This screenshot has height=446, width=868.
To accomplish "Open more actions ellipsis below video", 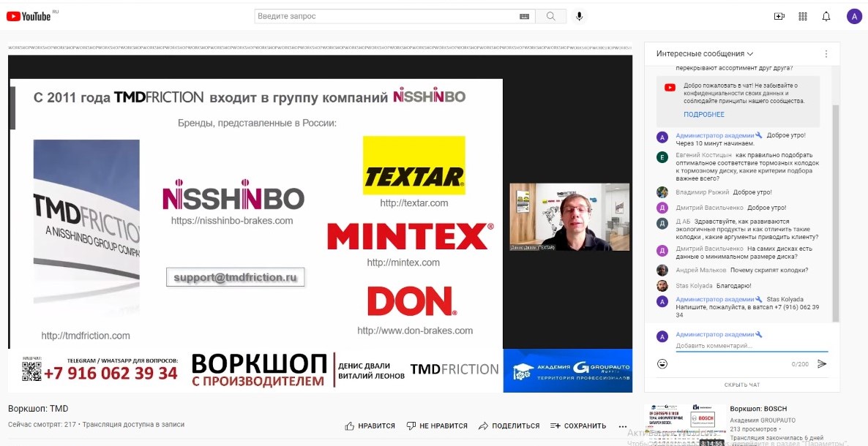I will (623, 427).
